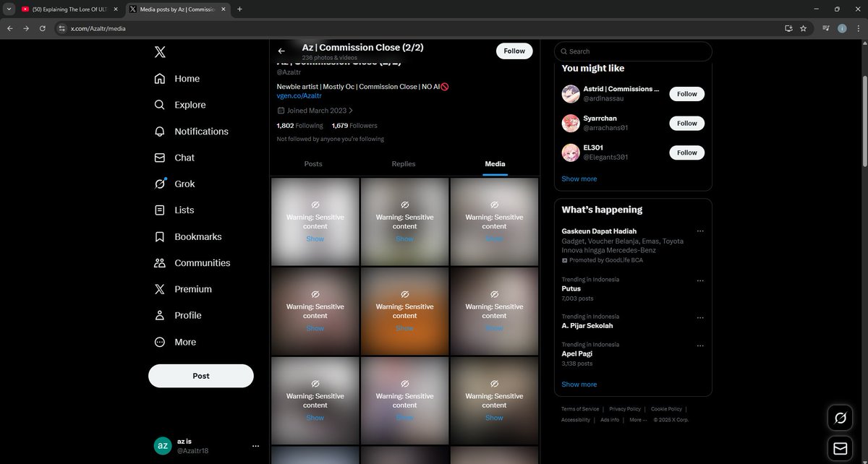The image size is (868, 464).
Task: Click the Bookmarks icon in sidebar
Action: 160,236
